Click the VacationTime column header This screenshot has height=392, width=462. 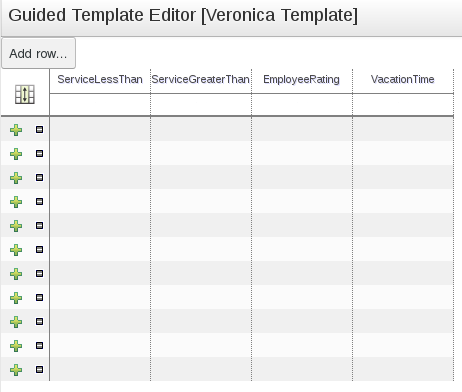[403, 79]
